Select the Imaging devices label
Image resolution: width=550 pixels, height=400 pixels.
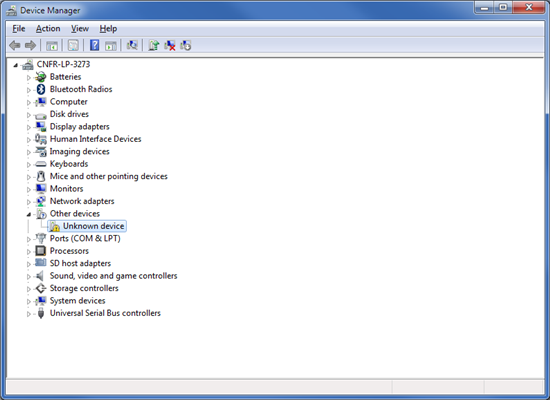pos(79,152)
